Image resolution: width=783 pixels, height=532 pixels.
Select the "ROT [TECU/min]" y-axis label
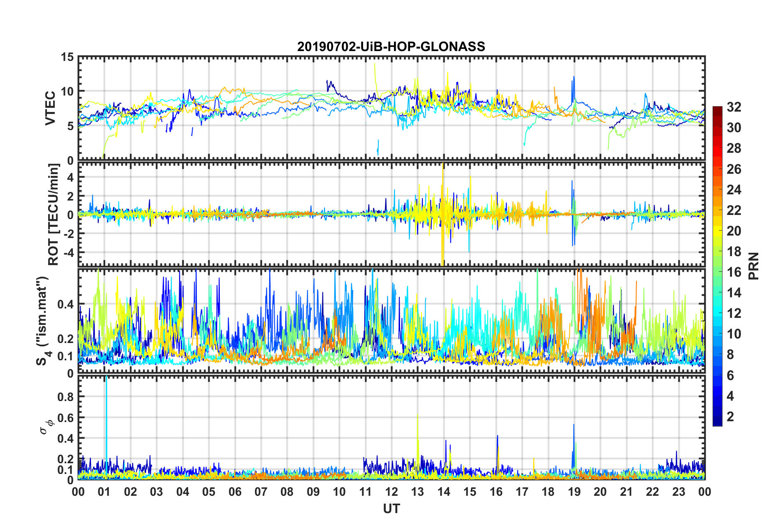click(x=54, y=215)
